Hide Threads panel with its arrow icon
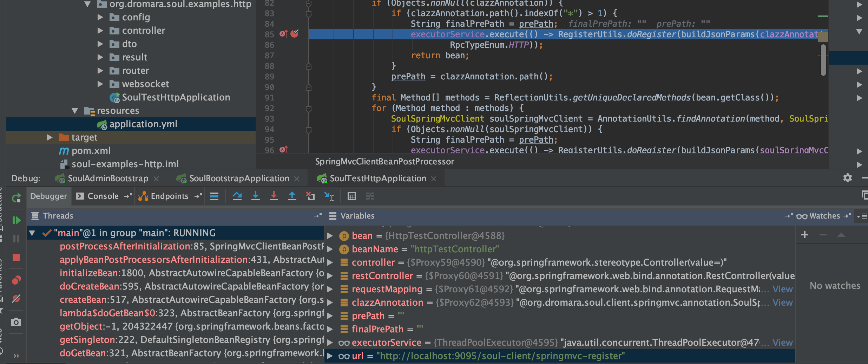Screen dimensions: 868x364 click(x=318, y=216)
